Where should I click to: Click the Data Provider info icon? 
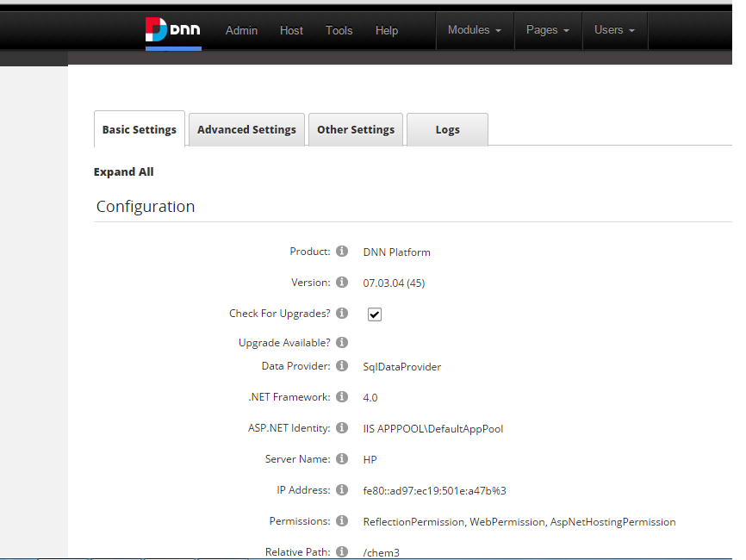342,366
